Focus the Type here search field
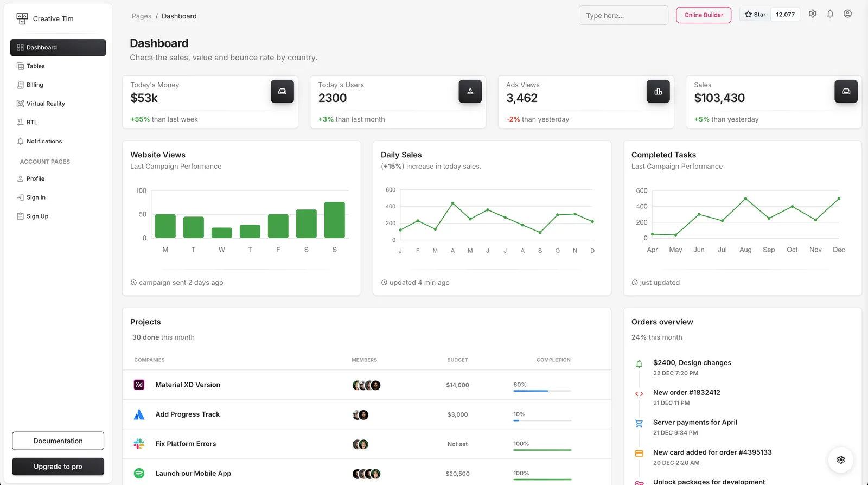Viewport: 868px width, 485px height. click(623, 15)
